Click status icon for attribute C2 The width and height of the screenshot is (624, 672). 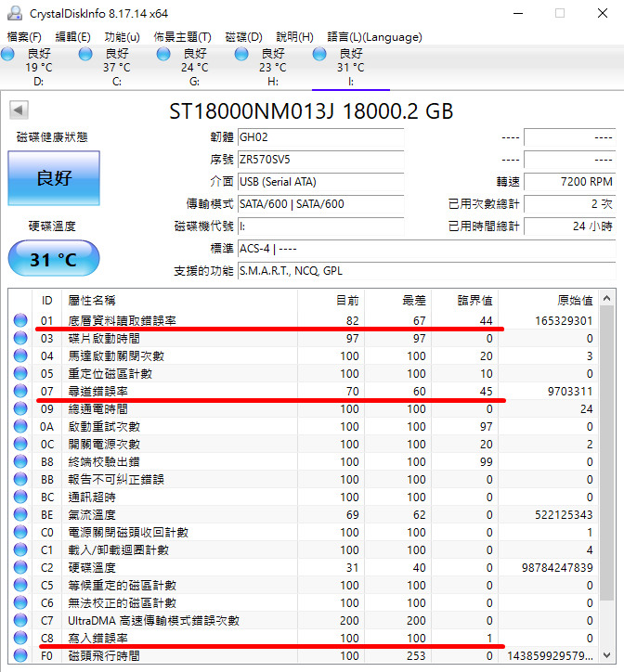(x=20, y=567)
